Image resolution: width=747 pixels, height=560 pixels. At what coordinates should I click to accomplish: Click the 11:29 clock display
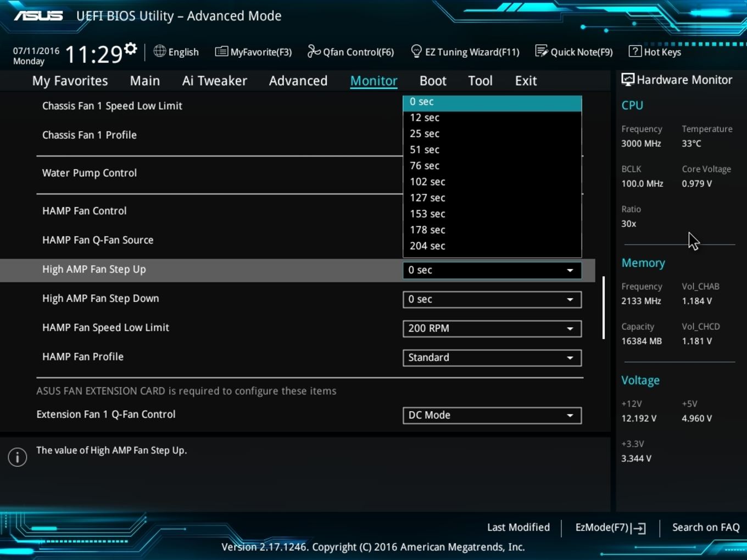coord(94,54)
